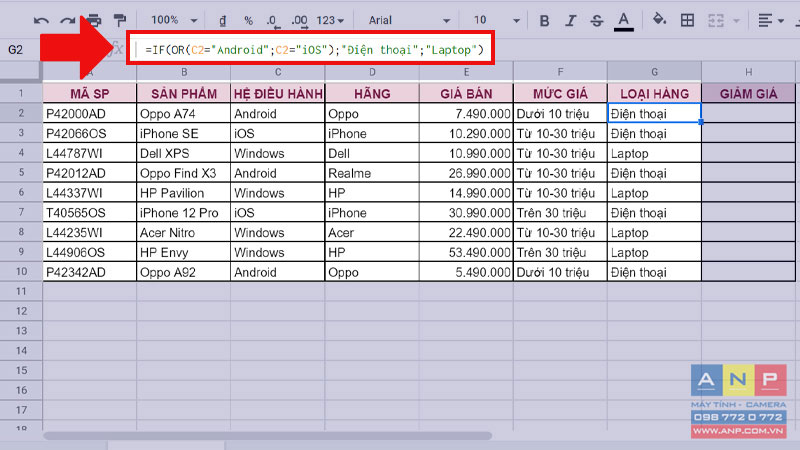Screen dimensions: 800x450
Task: Select cell Dưới 10 triệu in row 10
Action: pos(560,272)
